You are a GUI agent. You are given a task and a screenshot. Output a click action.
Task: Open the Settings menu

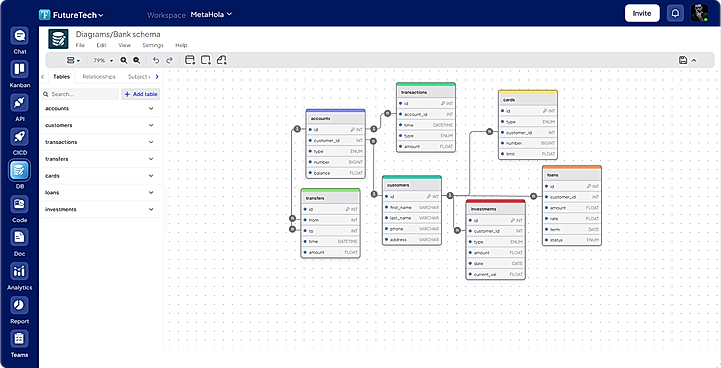[x=153, y=45]
